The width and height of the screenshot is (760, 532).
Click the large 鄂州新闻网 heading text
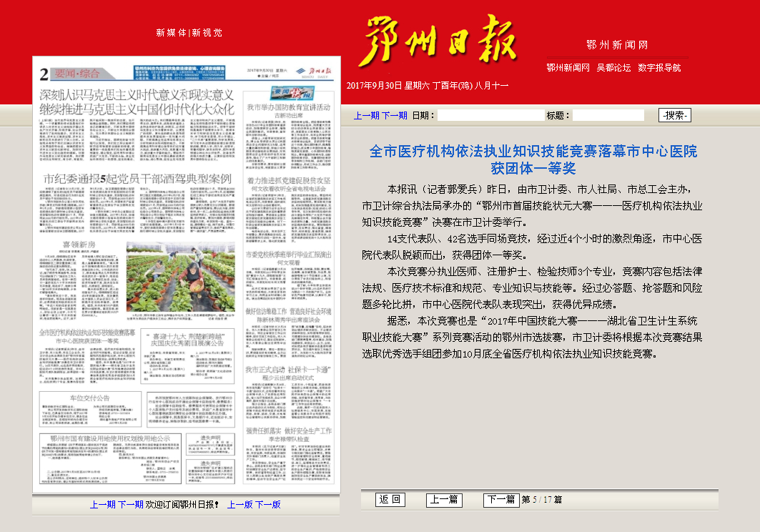coord(617,45)
